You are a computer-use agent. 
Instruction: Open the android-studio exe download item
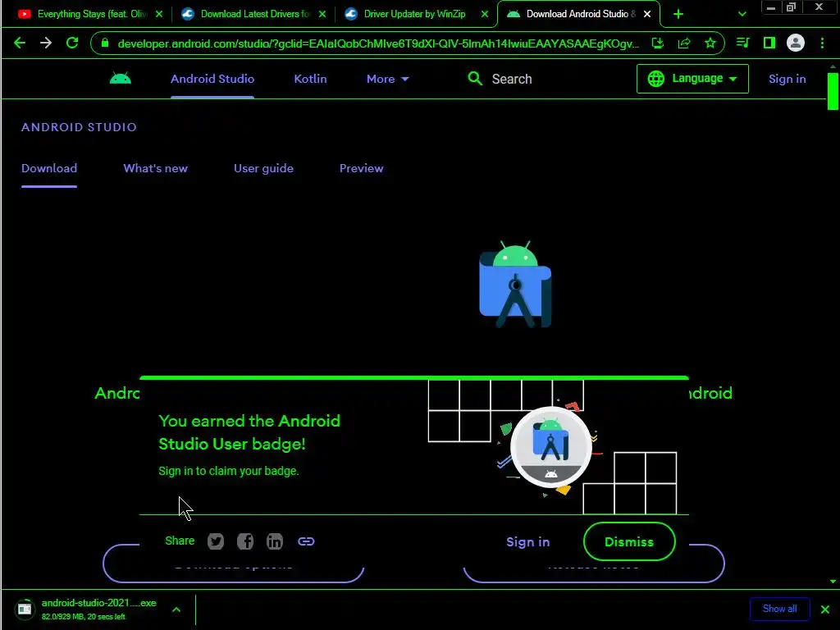(98, 609)
